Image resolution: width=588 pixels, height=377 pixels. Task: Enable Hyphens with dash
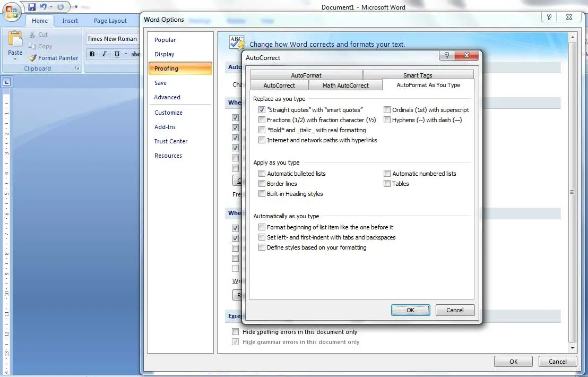click(x=387, y=120)
